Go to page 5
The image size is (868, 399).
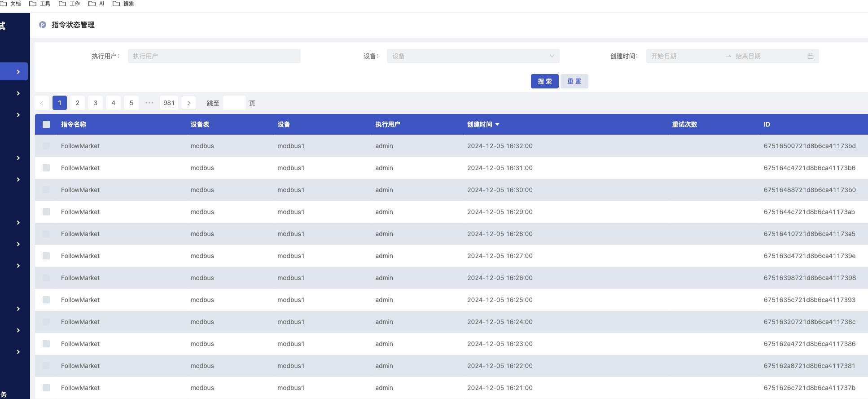point(132,103)
